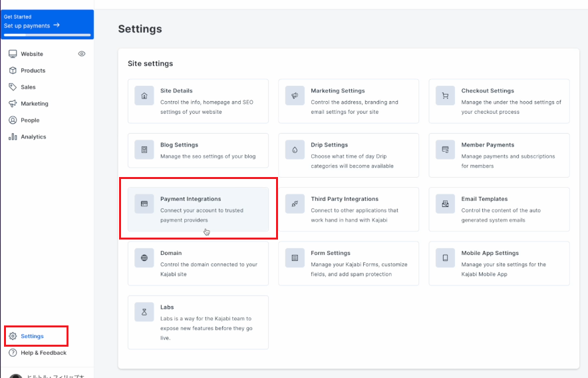588x378 pixels.
Task: Click text 'Connect your account to trusted payment providers'
Action: (202, 215)
